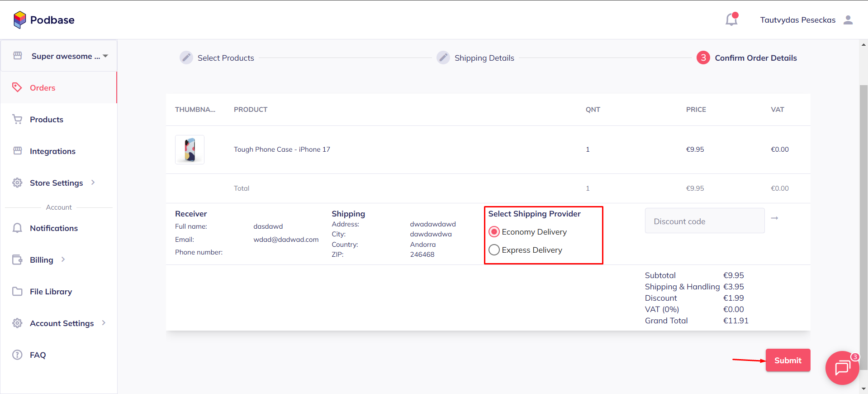Expand the Billing menu chevron
This screenshot has height=394, width=868.
63,259
